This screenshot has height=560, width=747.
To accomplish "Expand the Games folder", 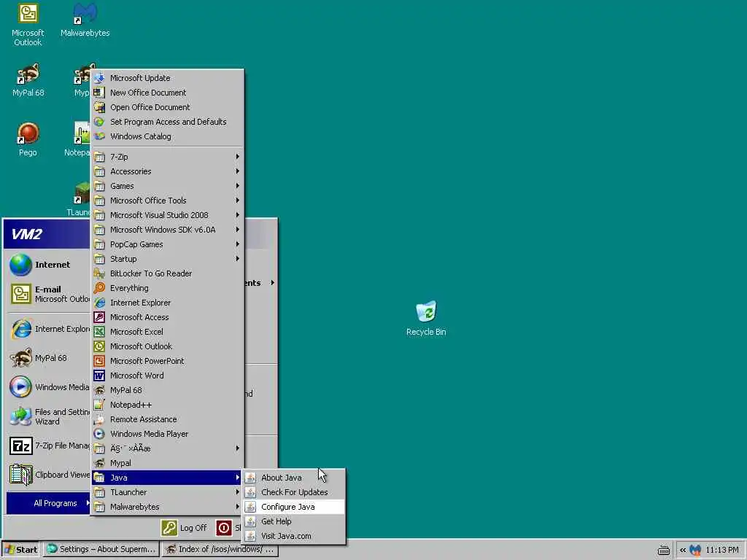I will tap(167, 186).
